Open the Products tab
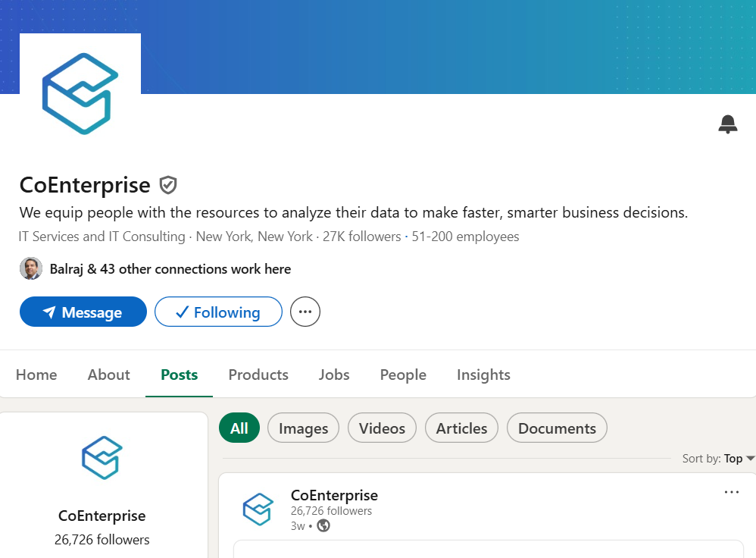The width and height of the screenshot is (756, 558). (258, 375)
